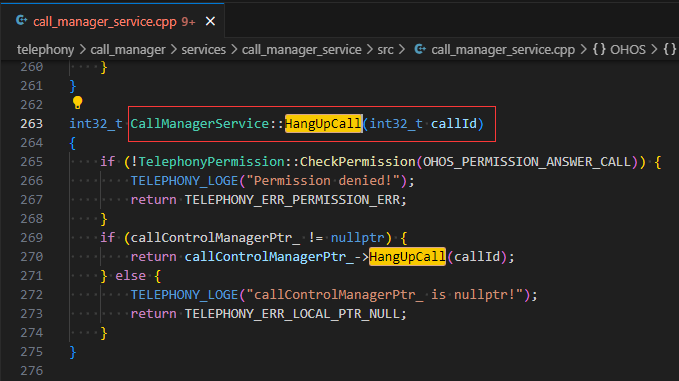679x381 pixels.
Task: Click the opening brace on line 264
Action: click(x=72, y=143)
